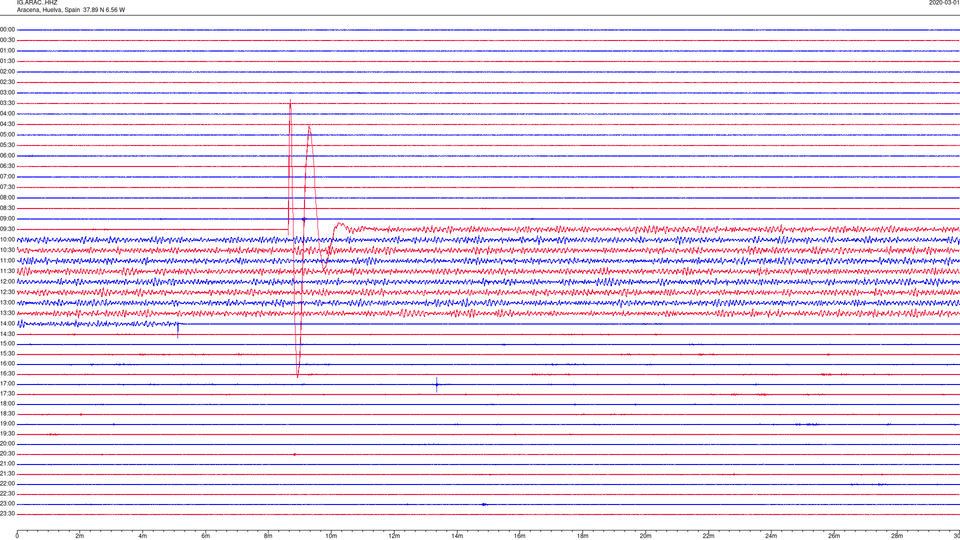
Task: Select the 00:30 trace time label
Action: [7, 40]
